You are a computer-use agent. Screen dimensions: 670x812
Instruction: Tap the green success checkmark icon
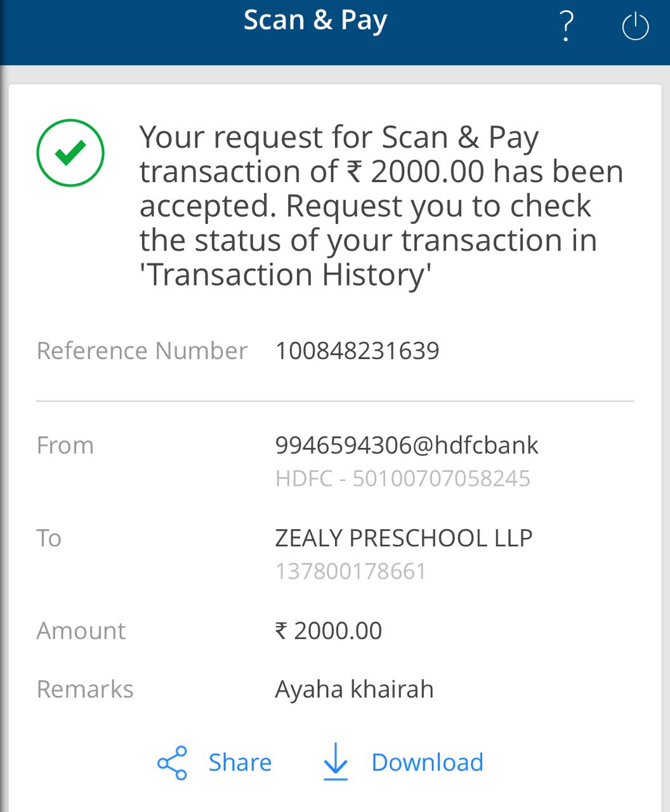[70, 153]
